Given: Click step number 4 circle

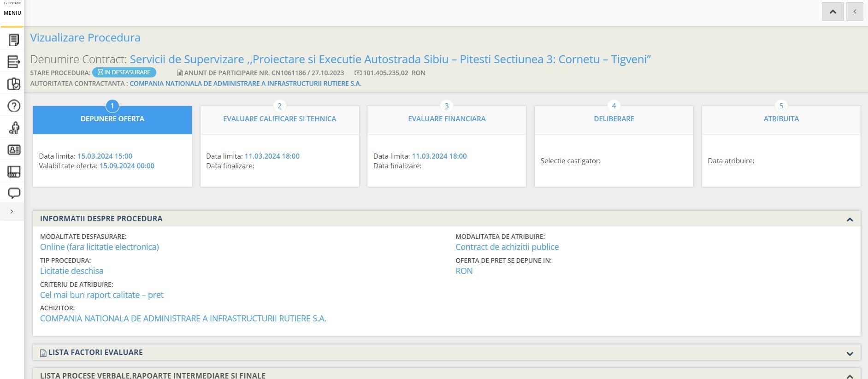Looking at the screenshot, I should pos(614,106).
